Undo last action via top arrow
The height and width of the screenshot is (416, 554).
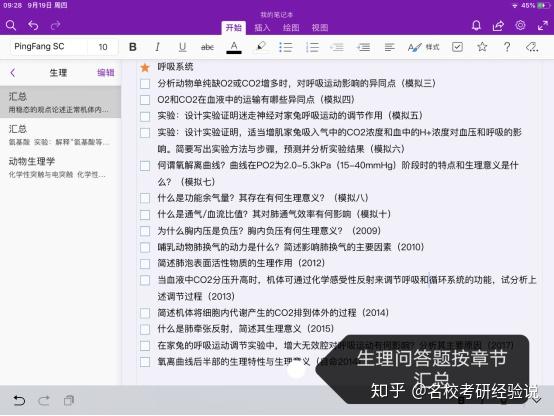(x=33, y=25)
